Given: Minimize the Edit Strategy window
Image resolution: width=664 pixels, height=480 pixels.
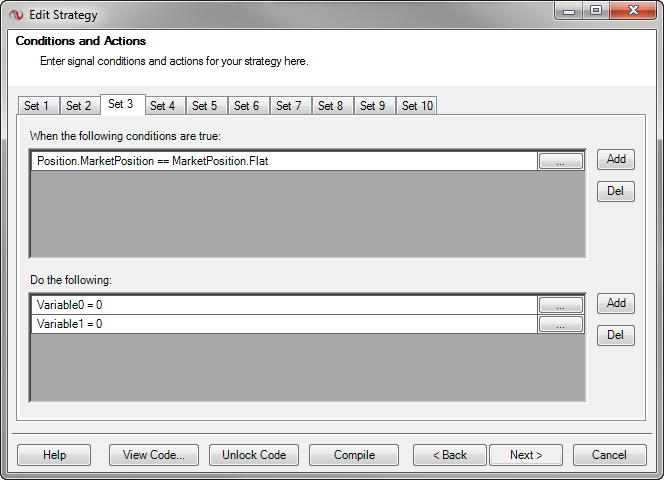Looking at the screenshot, I should 569,11.
